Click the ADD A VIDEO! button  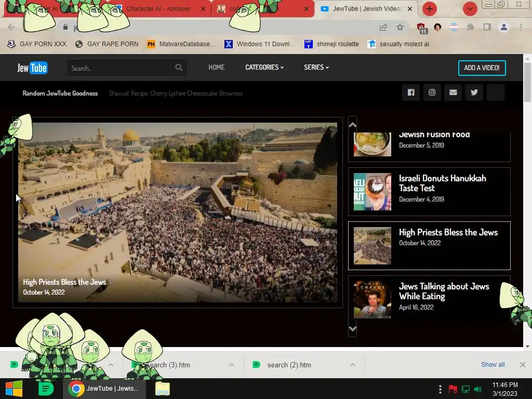tap(482, 68)
